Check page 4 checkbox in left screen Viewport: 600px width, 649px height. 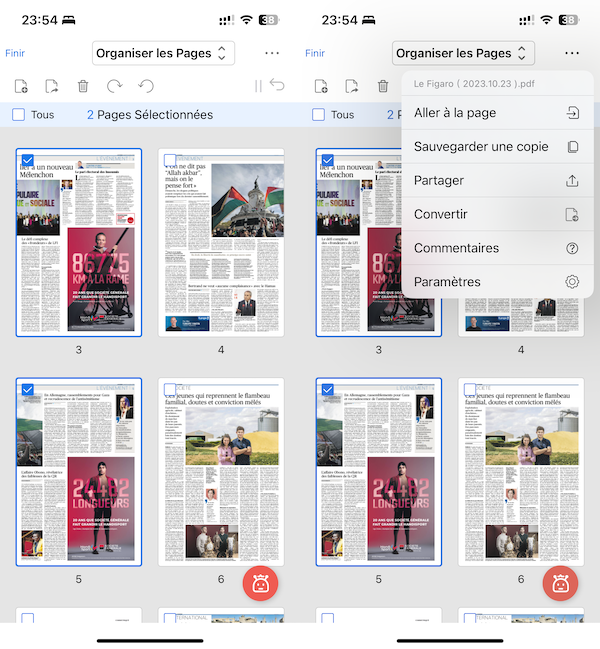(170, 160)
